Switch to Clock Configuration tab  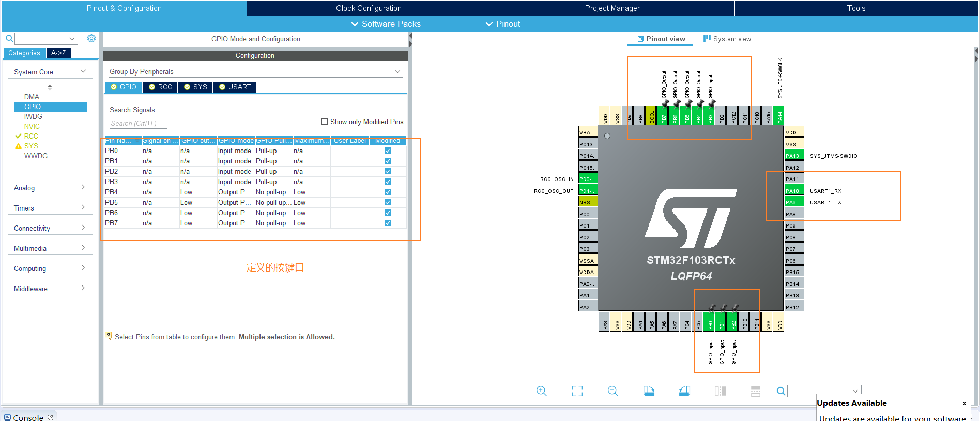pyautogui.click(x=369, y=8)
